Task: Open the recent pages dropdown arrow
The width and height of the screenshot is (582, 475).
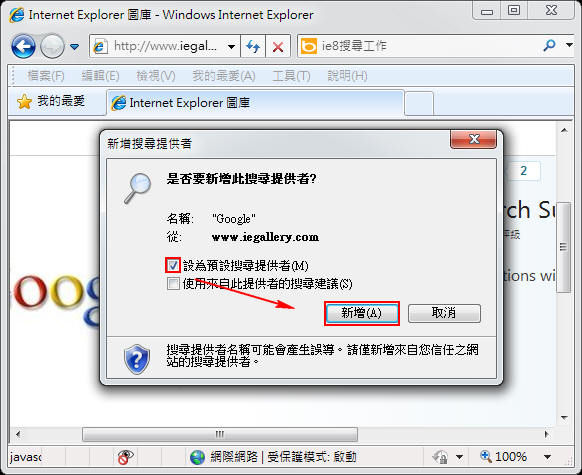Action: pos(75,47)
